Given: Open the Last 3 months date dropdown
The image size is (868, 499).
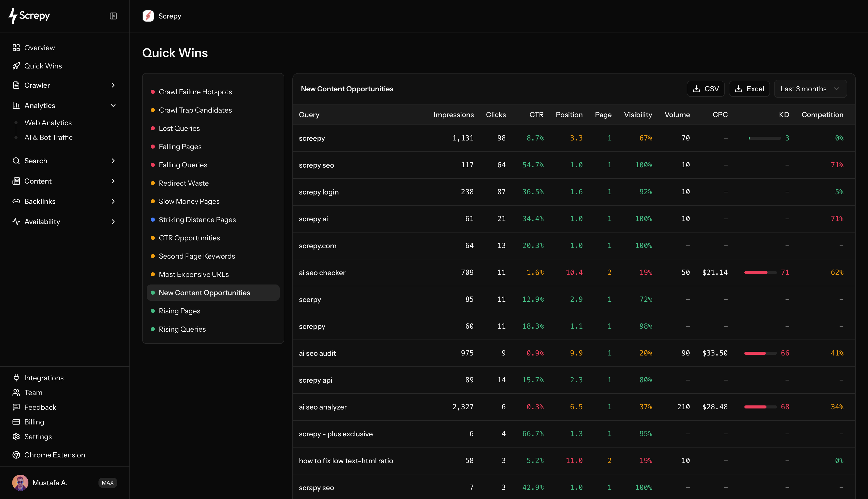Looking at the screenshot, I should (810, 89).
